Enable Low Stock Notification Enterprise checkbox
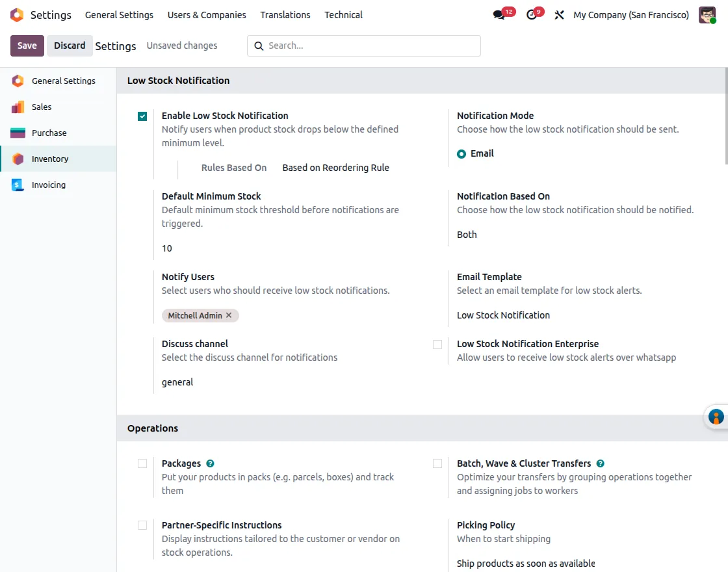 tap(437, 344)
